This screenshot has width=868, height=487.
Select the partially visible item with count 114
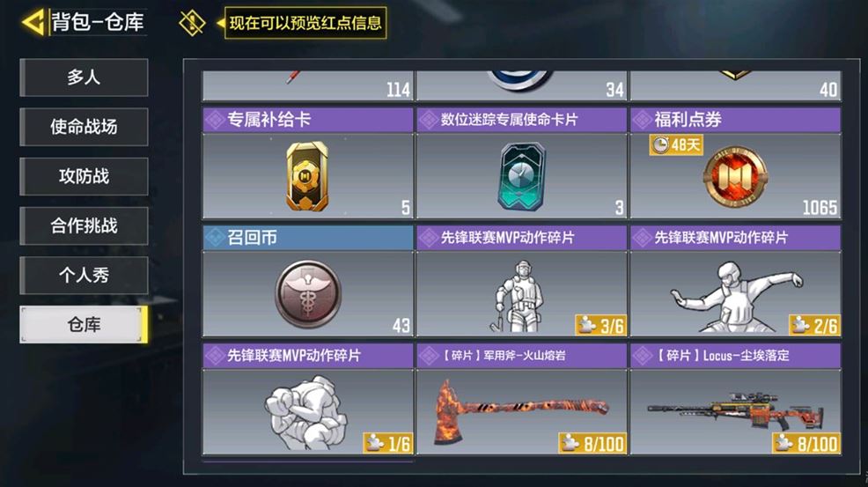(x=308, y=85)
